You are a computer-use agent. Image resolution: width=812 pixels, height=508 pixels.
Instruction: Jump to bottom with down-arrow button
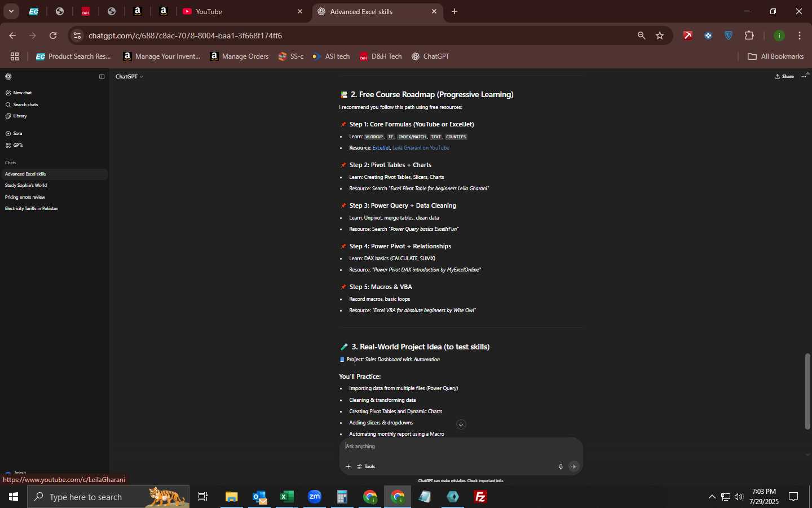click(461, 424)
